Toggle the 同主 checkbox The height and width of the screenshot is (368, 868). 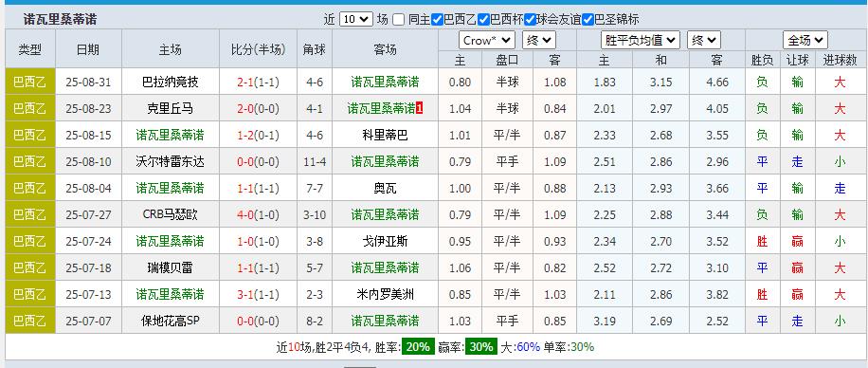[x=399, y=19]
